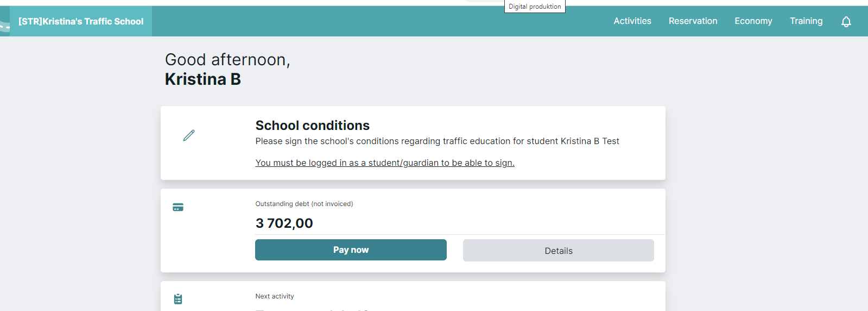Open the Reservation menu
The height and width of the screenshot is (311, 868).
coord(693,21)
